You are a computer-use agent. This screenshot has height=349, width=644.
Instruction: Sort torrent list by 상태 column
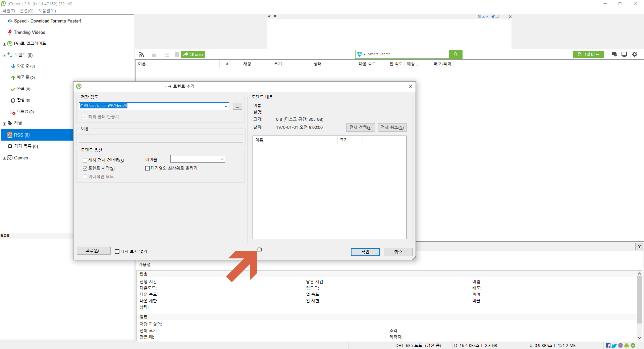pos(317,64)
